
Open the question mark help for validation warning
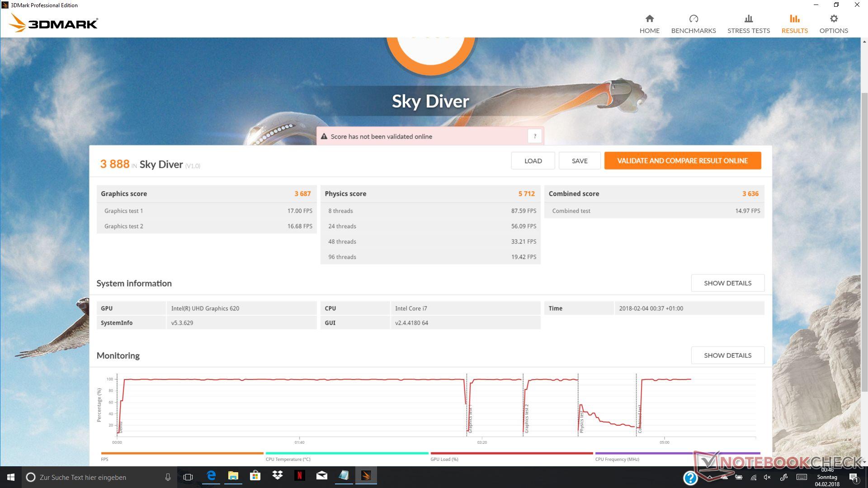535,136
